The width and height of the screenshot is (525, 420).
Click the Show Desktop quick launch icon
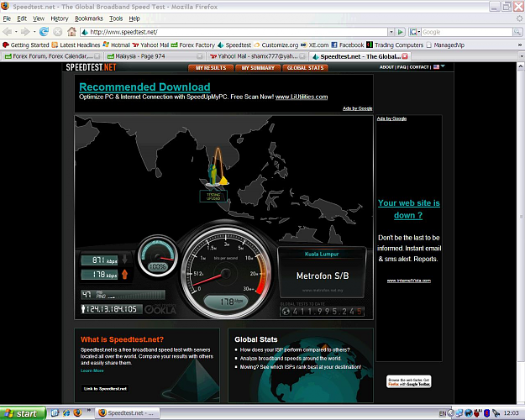coord(55,413)
